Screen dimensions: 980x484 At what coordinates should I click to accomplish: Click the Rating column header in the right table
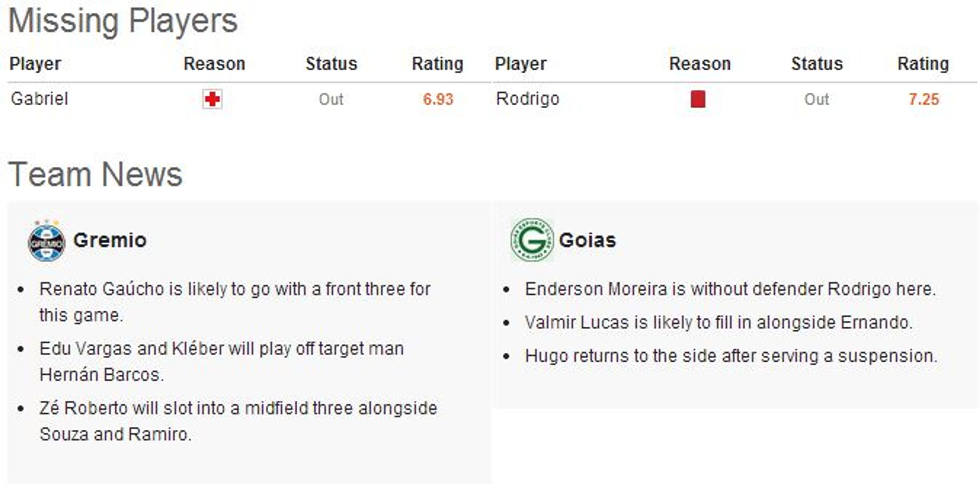(x=923, y=64)
